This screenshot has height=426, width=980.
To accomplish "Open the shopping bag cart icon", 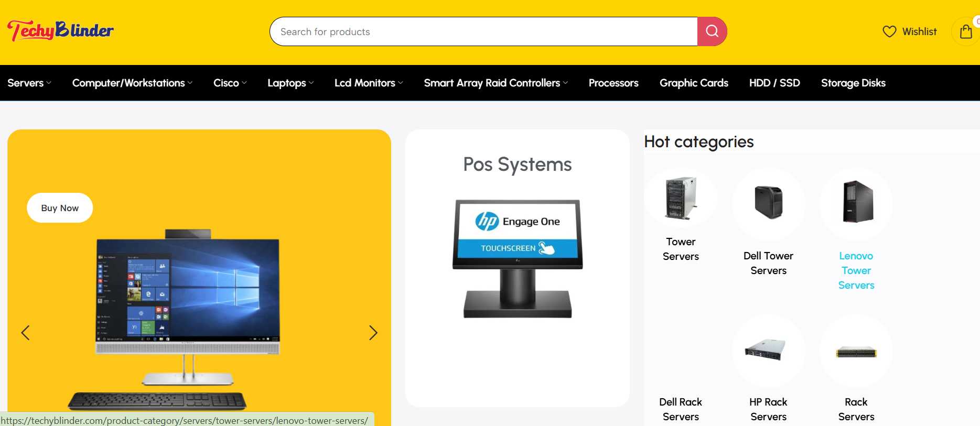I will [965, 32].
